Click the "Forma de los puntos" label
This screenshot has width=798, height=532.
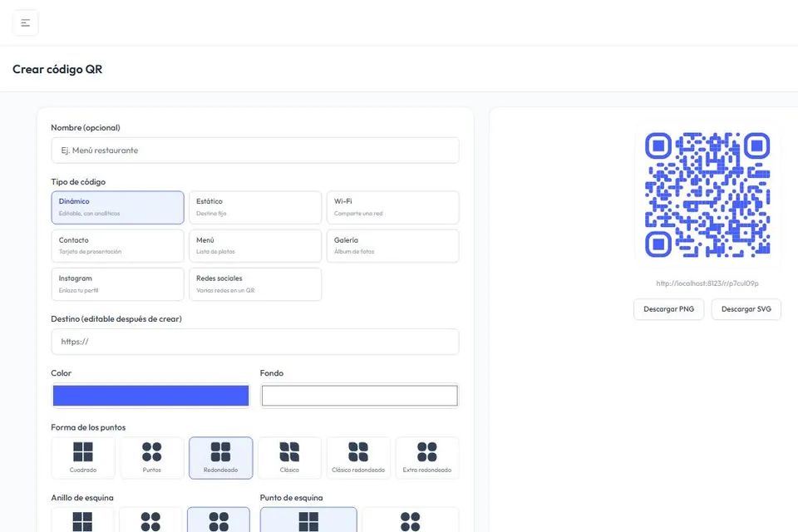pyautogui.click(x=88, y=427)
